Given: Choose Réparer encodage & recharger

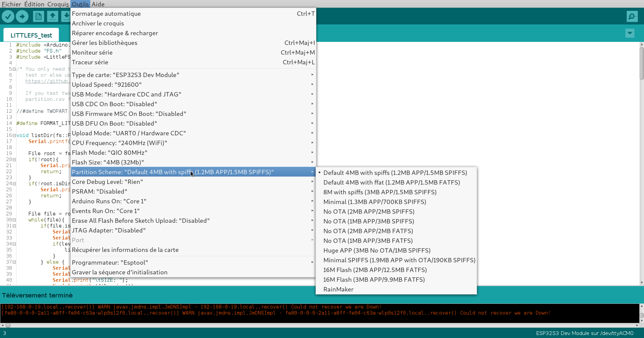Looking at the screenshot, I should click(x=193, y=33).
